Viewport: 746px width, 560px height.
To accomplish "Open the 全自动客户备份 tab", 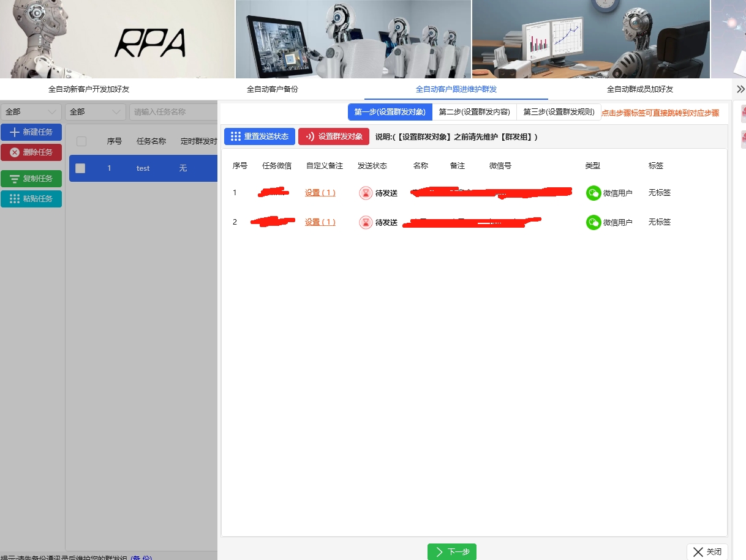I will point(272,89).
